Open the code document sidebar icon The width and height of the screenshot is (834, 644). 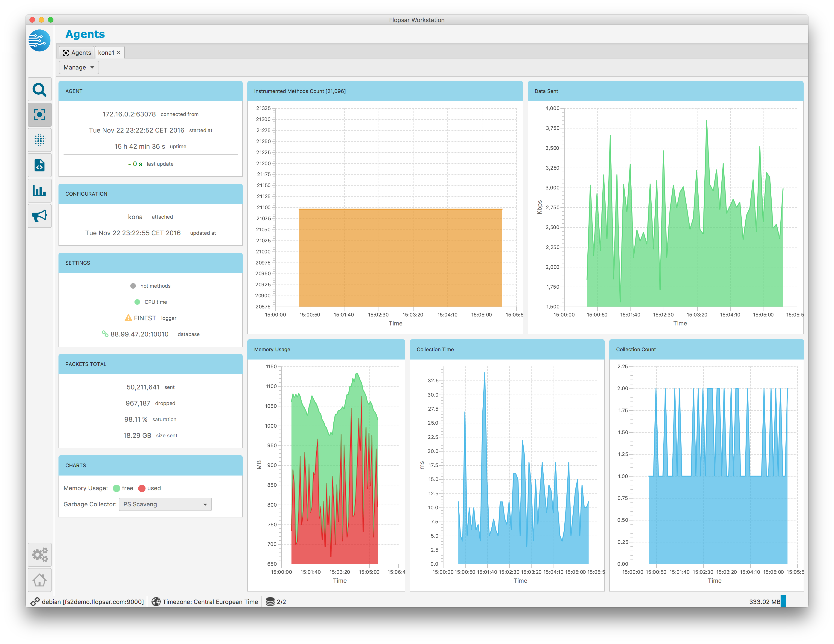click(x=39, y=165)
